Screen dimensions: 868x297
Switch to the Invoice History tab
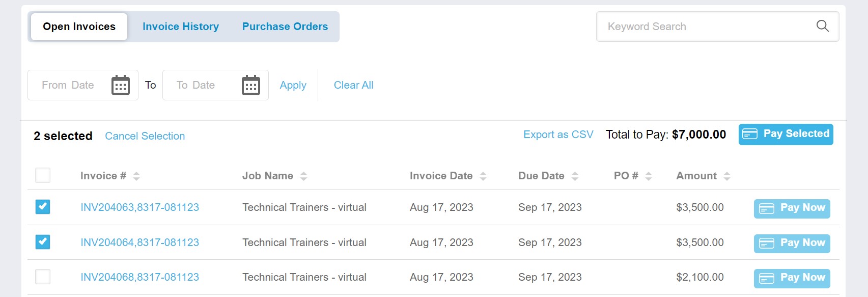click(x=181, y=26)
